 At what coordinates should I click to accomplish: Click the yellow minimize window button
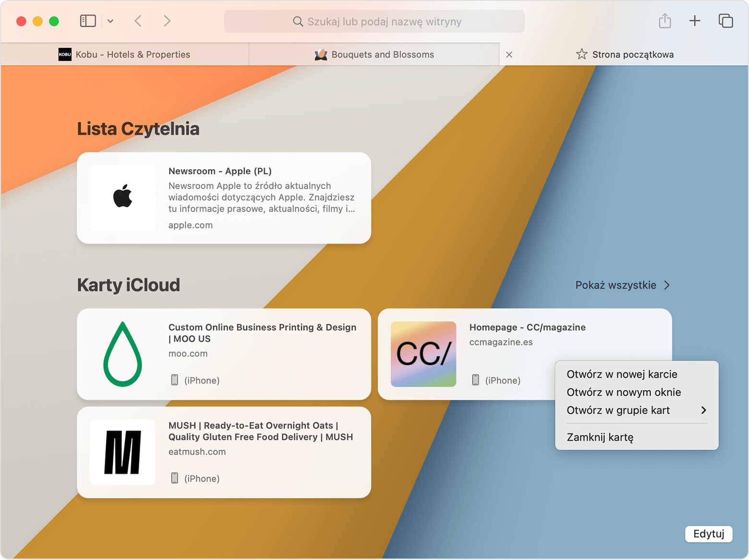(37, 21)
